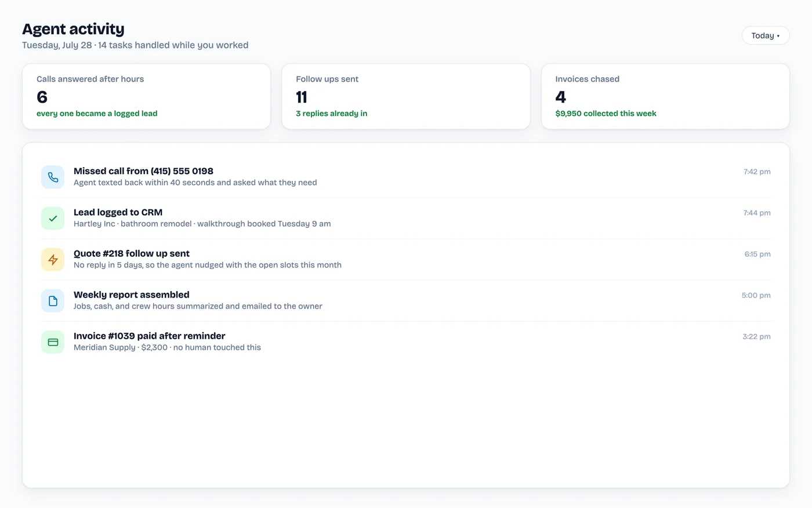Select the Lead logged to CRM entry

406,218
